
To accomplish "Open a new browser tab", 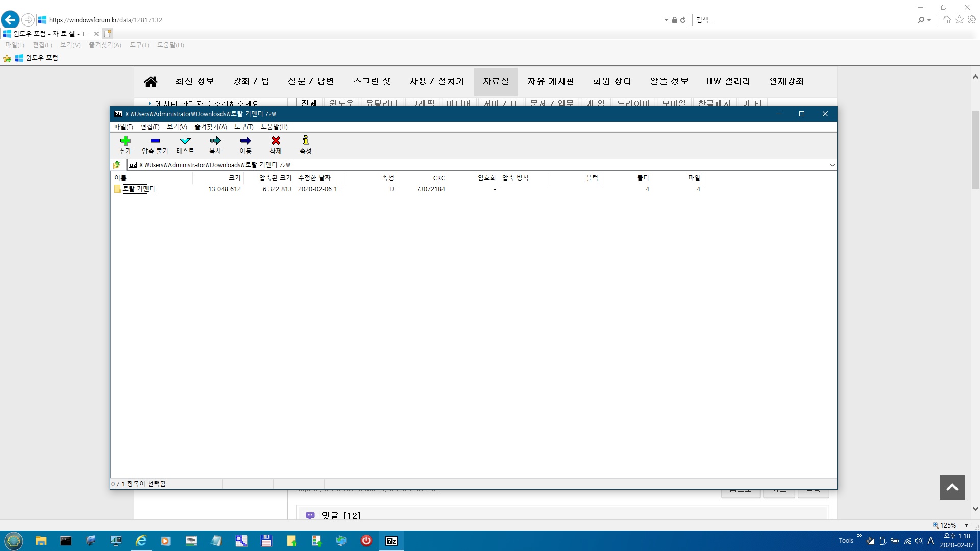I will [x=107, y=34].
